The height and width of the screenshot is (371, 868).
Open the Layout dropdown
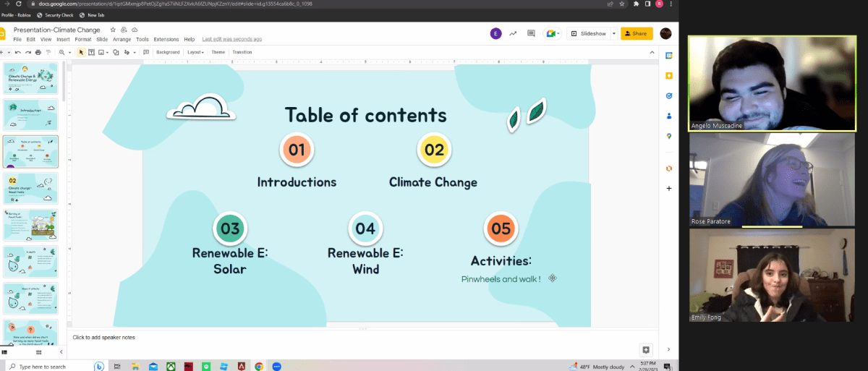point(195,52)
